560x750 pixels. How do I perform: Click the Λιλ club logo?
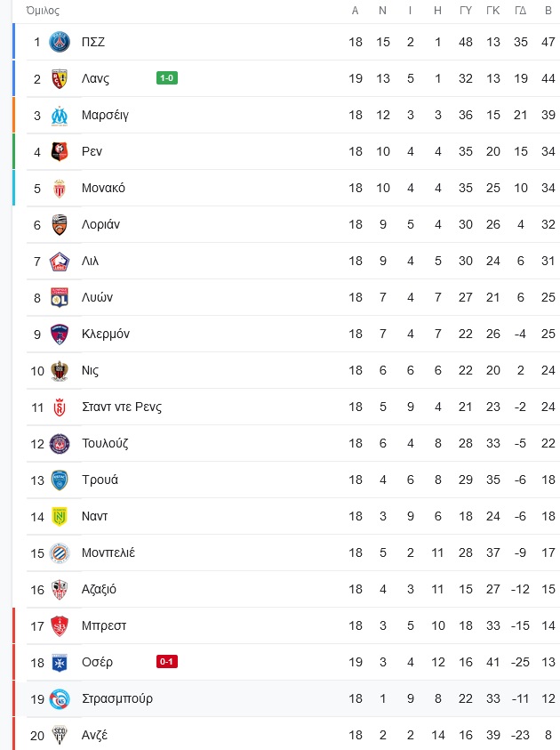(x=60, y=262)
